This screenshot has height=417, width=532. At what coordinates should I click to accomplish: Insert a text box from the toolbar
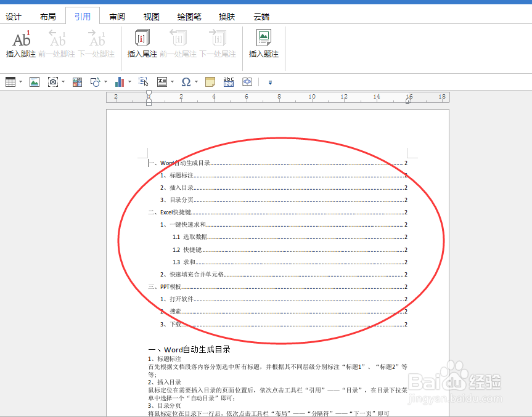click(162, 81)
